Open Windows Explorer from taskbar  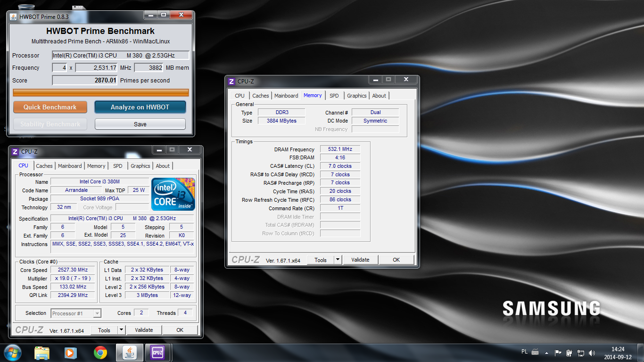click(42, 353)
